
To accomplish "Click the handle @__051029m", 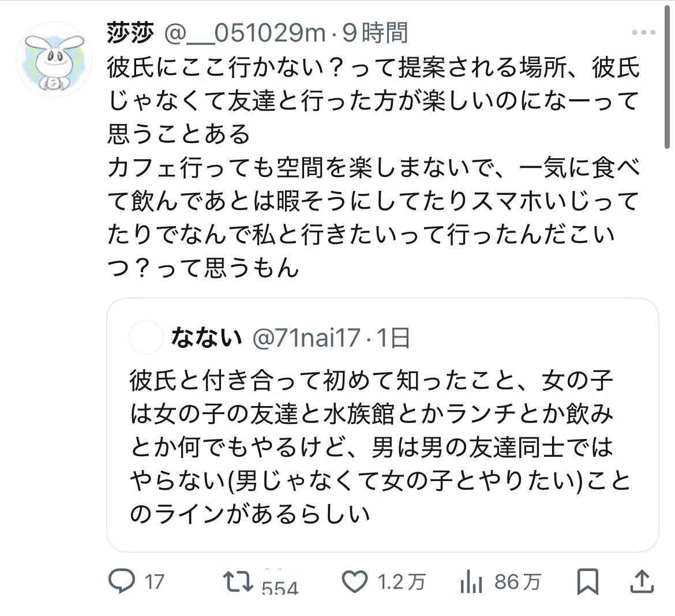I will coord(245,33).
